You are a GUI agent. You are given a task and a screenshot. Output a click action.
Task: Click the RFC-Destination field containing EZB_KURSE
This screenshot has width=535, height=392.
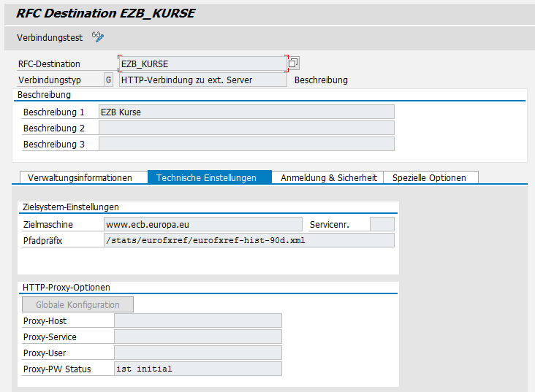pos(202,64)
